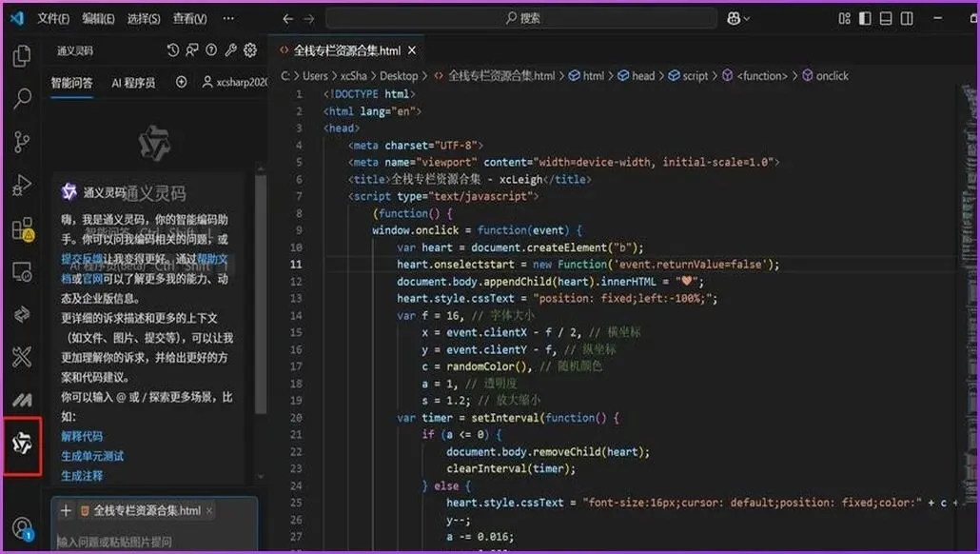Click the VS Code logo icon
Image resolution: width=980 pixels, height=554 pixels.
click(17, 18)
